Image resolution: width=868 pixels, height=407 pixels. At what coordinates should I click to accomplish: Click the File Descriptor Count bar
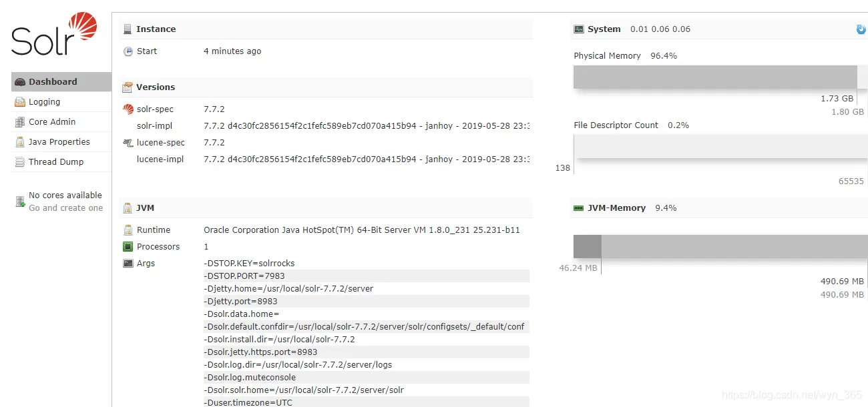coord(721,147)
